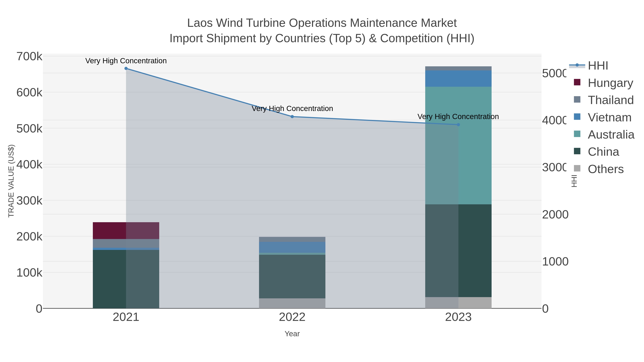Click the China segment in the 2021 bar

click(x=126, y=279)
